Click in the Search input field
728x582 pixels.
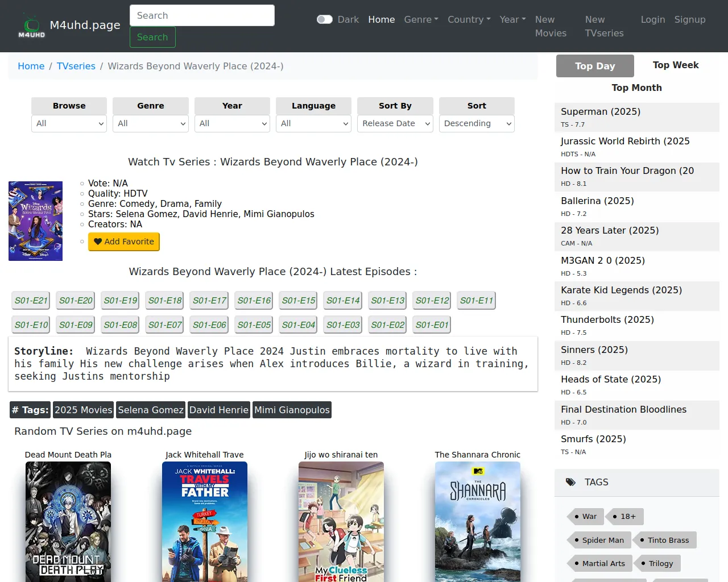pos(202,15)
